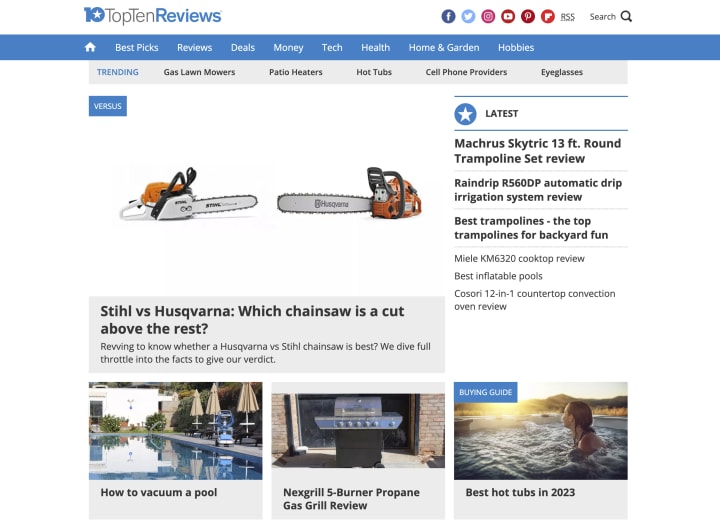Open Best inflatable pools article
720x526 pixels.
(498, 276)
